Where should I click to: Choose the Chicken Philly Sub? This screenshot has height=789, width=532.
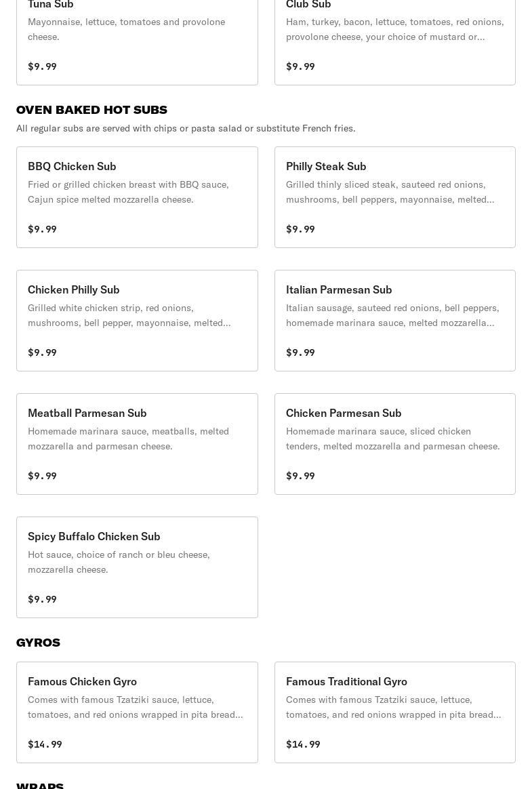(x=137, y=320)
